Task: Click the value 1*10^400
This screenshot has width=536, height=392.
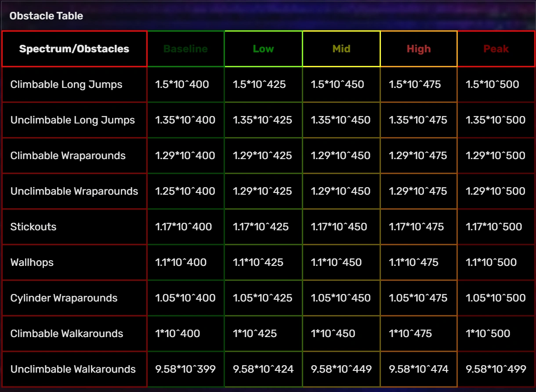Action: 177,334
